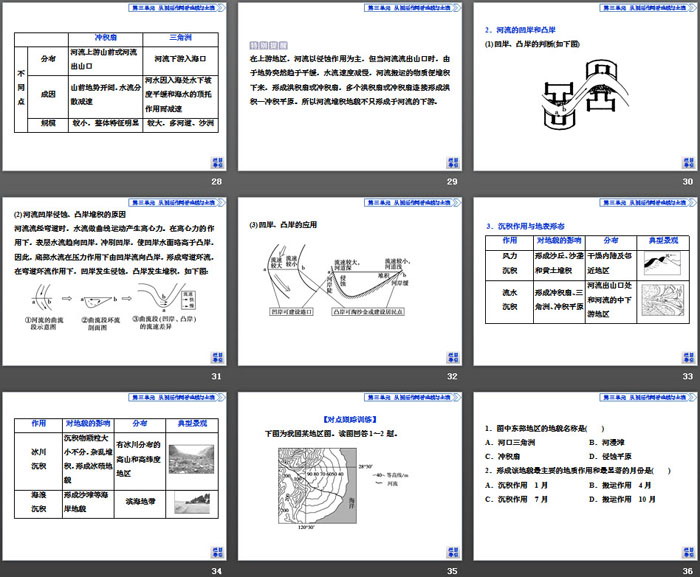Click heading (3)凹岸、凸岸的应用 in slide 32
The width and height of the screenshot is (700, 577).
pos(283,225)
